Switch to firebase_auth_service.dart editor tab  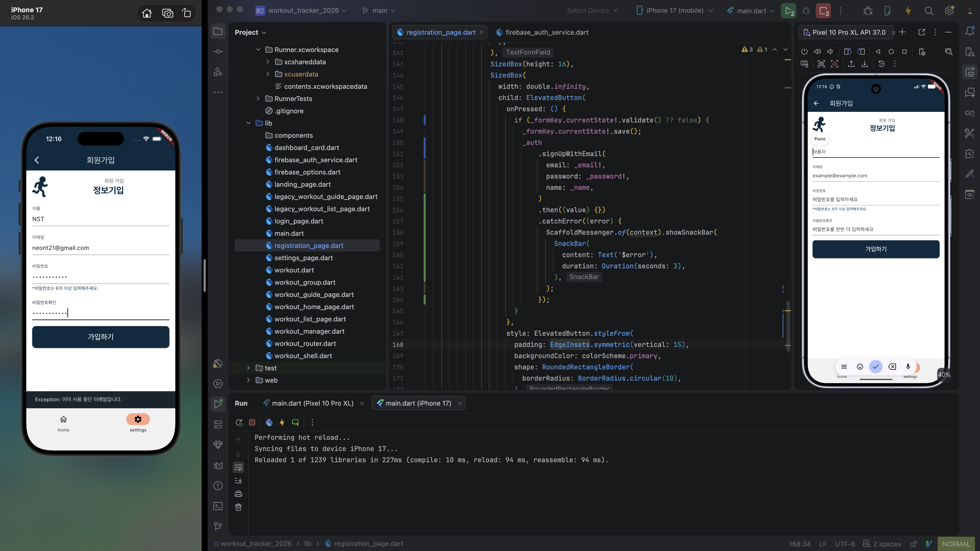coord(542,32)
